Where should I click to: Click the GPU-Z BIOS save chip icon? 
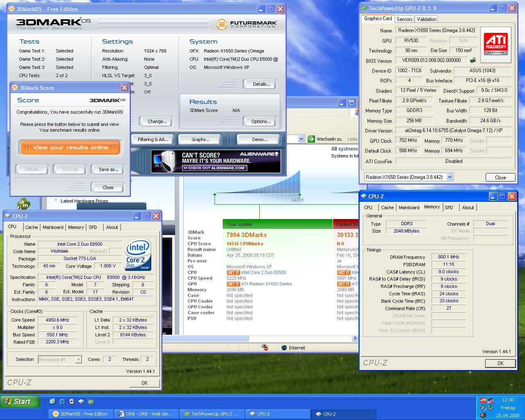click(473, 60)
